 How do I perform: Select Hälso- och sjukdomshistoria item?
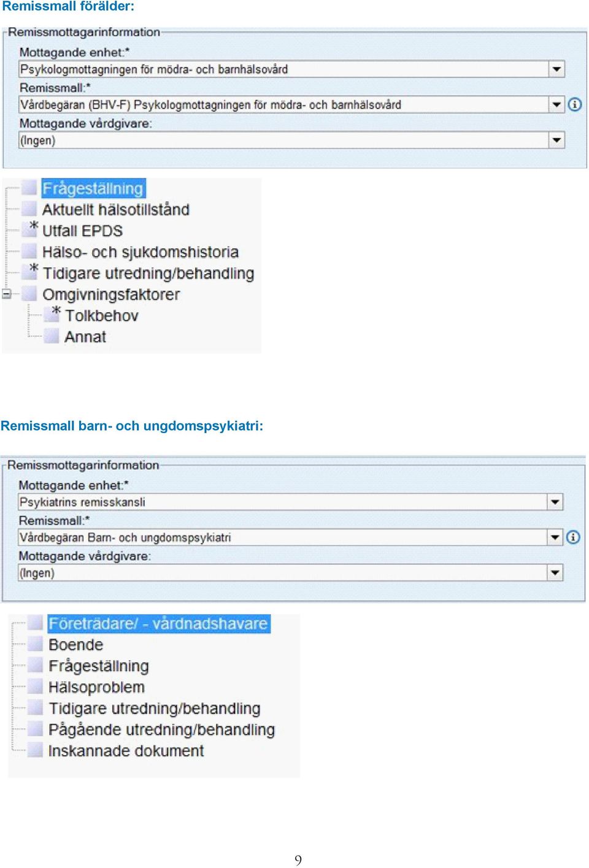coord(141,252)
